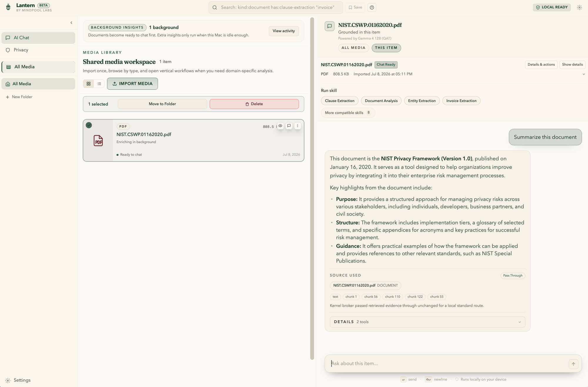Image resolution: width=588 pixels, height=387 pixels.
Task: Open source chunk 122
Action: [x=415, y=297]
